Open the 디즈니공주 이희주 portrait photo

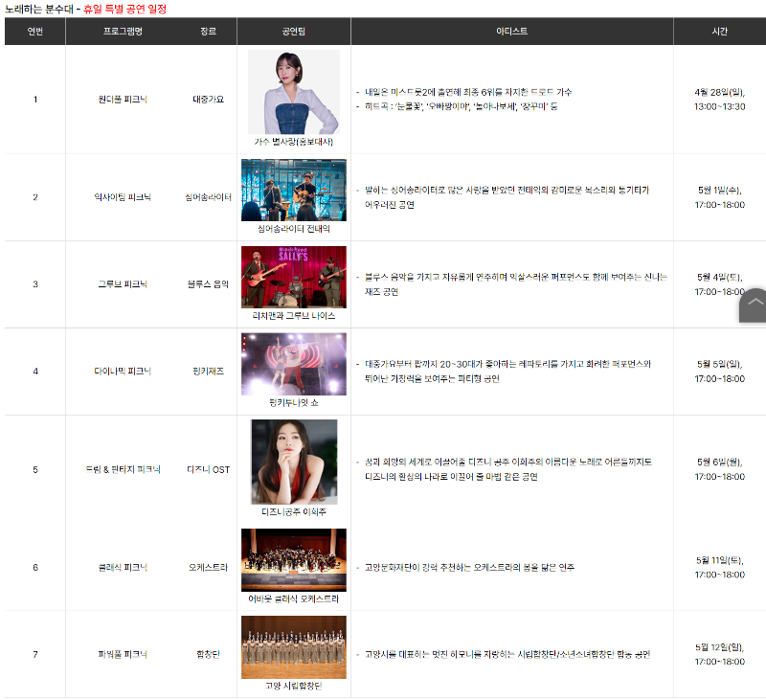click(294, 462)
